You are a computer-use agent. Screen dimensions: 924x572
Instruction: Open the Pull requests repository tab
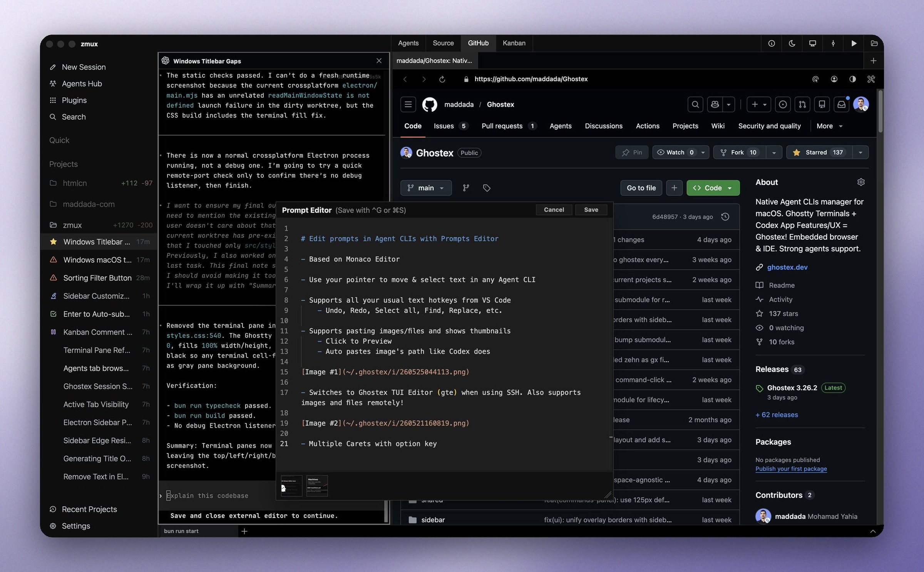click(x=509, y=126)
